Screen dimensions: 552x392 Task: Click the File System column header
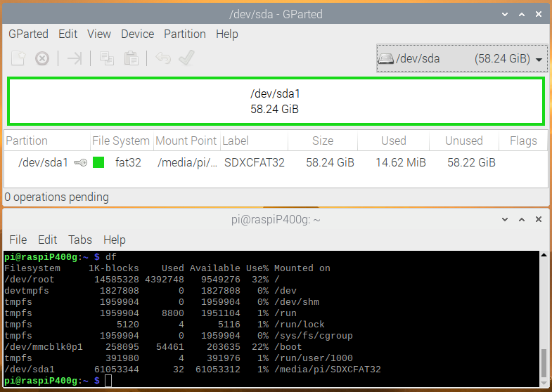(122, 141)
